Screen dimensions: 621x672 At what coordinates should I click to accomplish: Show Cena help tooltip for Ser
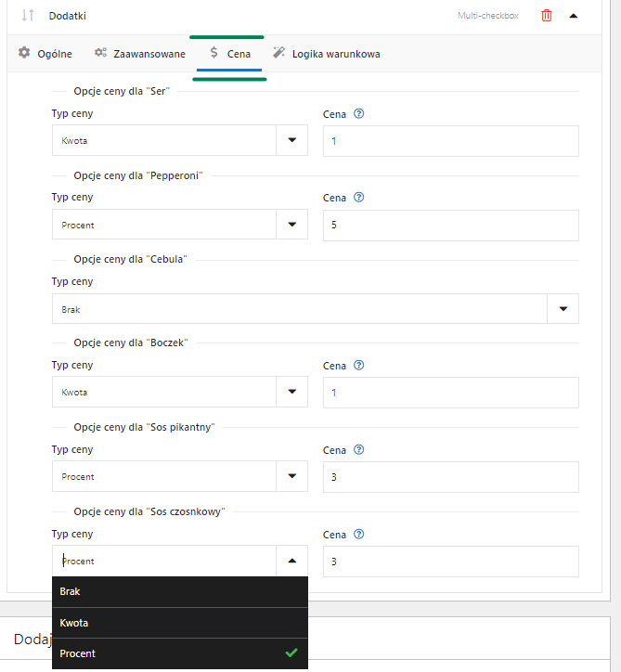click(358, 113)
